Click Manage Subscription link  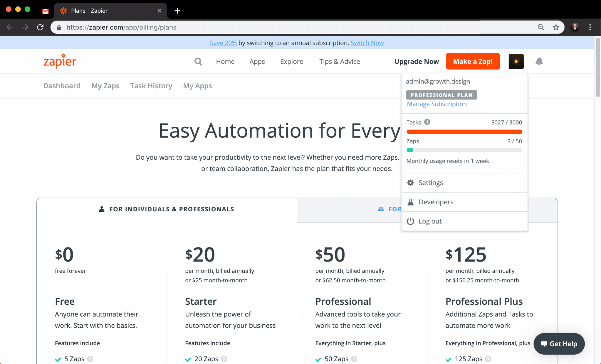(437, 104)
